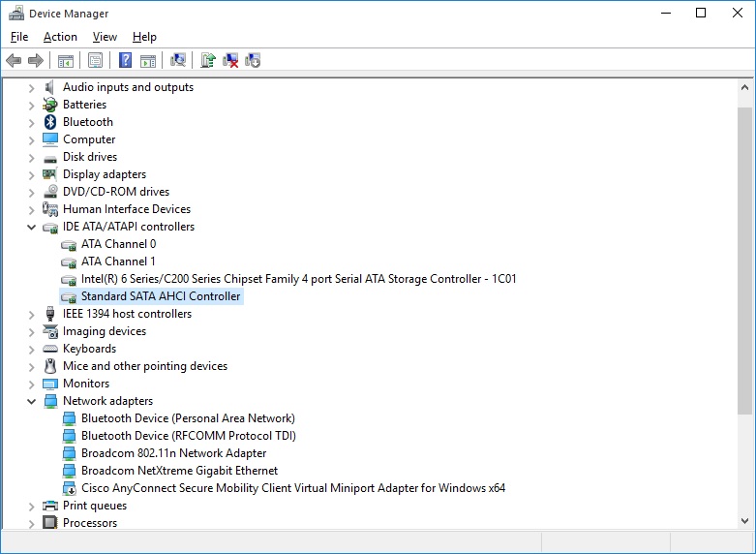Select IDE ATA/ATAPI controllers label
The height and width of the screenshot is (554, 756).
129,227
